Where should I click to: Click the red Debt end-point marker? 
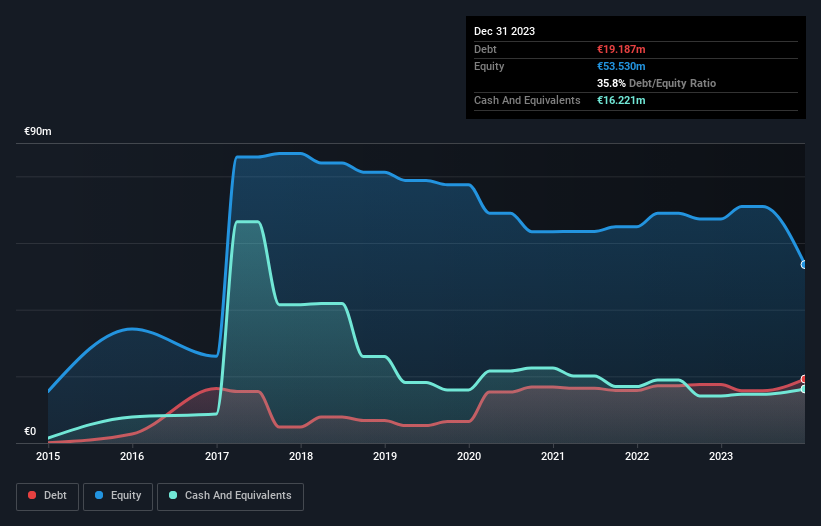[x=804, y=379]
